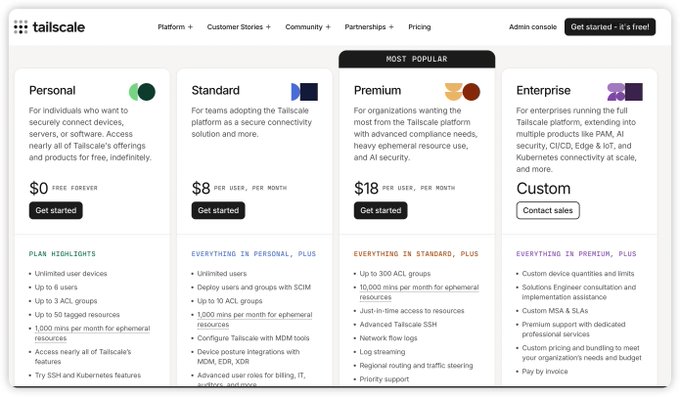Expand the Partnerships menu
This screenshot has width=680, height=397.
tap(369, 27)
